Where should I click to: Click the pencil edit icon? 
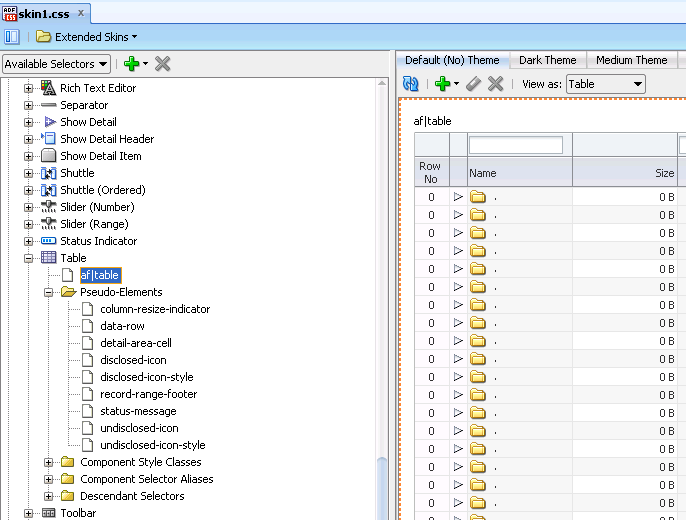click(473, 84)
